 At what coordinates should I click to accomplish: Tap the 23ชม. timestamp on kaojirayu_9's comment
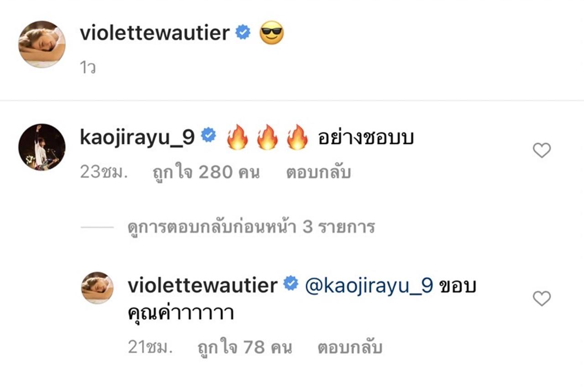[x=103, y=173]
